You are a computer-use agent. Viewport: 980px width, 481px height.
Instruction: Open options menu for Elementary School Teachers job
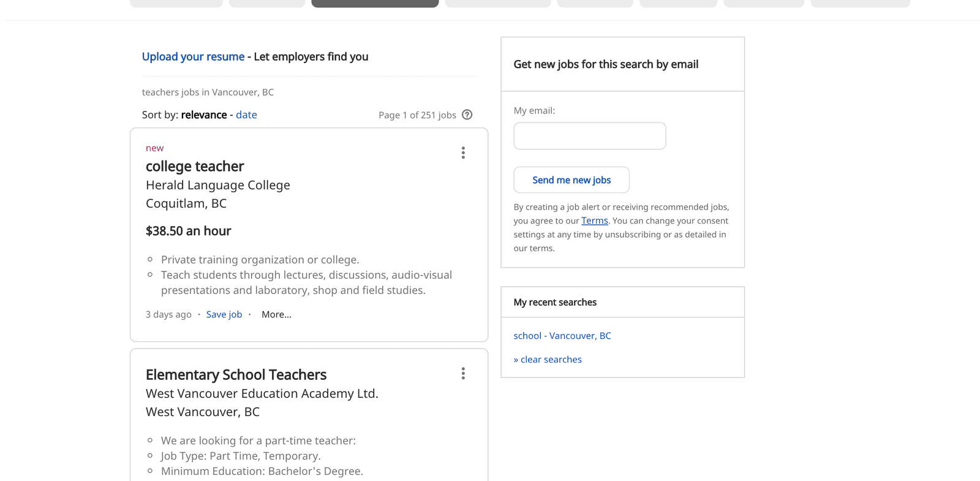[463, 374]
